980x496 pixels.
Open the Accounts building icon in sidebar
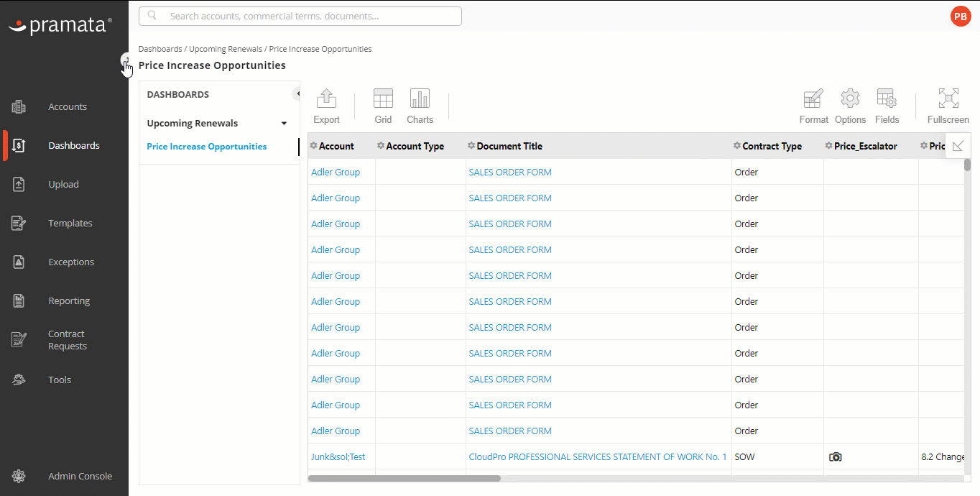[x=19, y=107]
